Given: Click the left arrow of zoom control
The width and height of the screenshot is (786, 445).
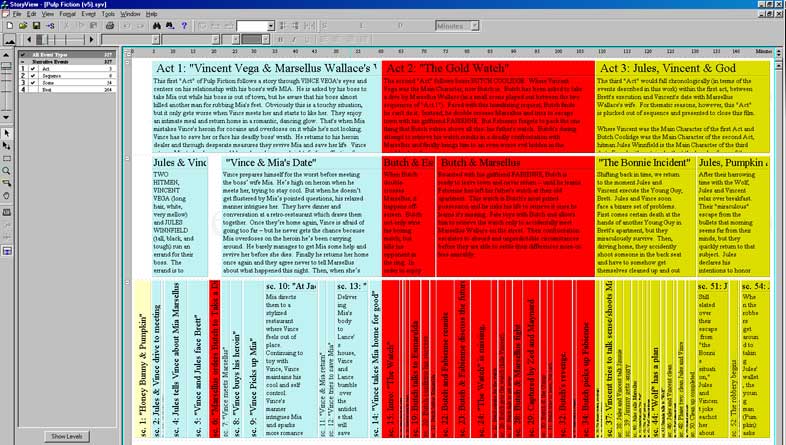Looking at the screenshot, I should [29, 39].
